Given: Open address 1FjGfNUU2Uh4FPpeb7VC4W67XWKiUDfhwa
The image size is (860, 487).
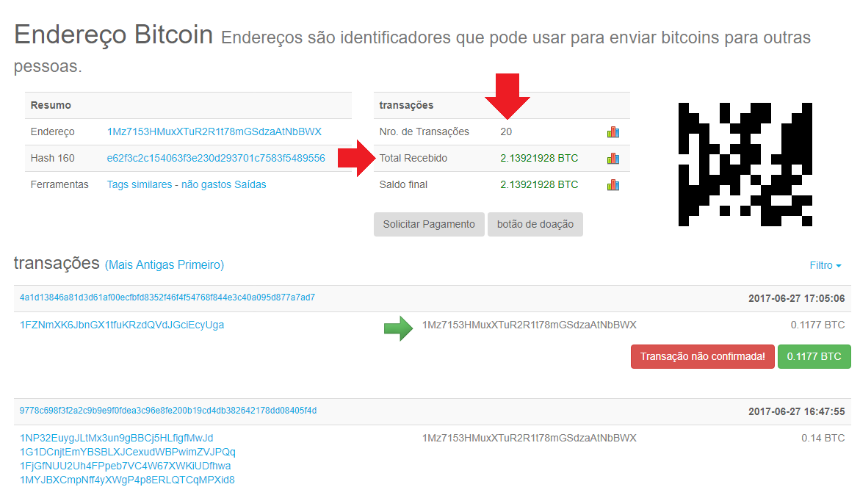Looking at the screenshot, I should click(x=125, y=466).
